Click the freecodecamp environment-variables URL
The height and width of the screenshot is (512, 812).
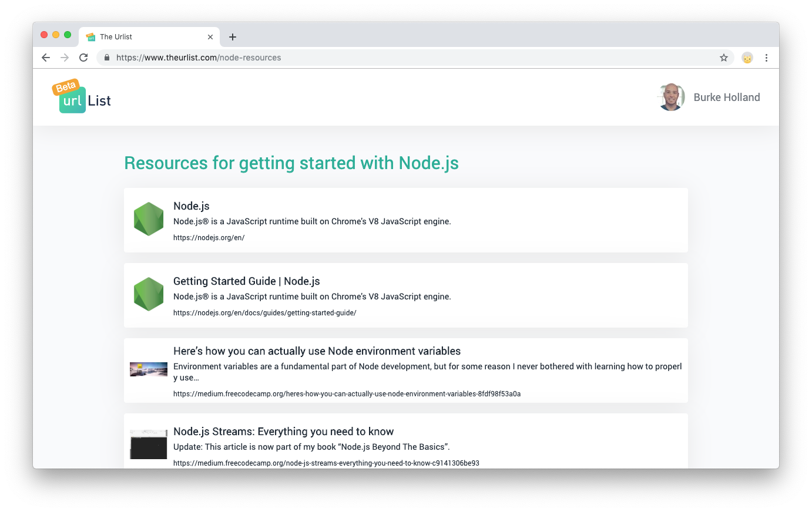click(x=347, y=394)
